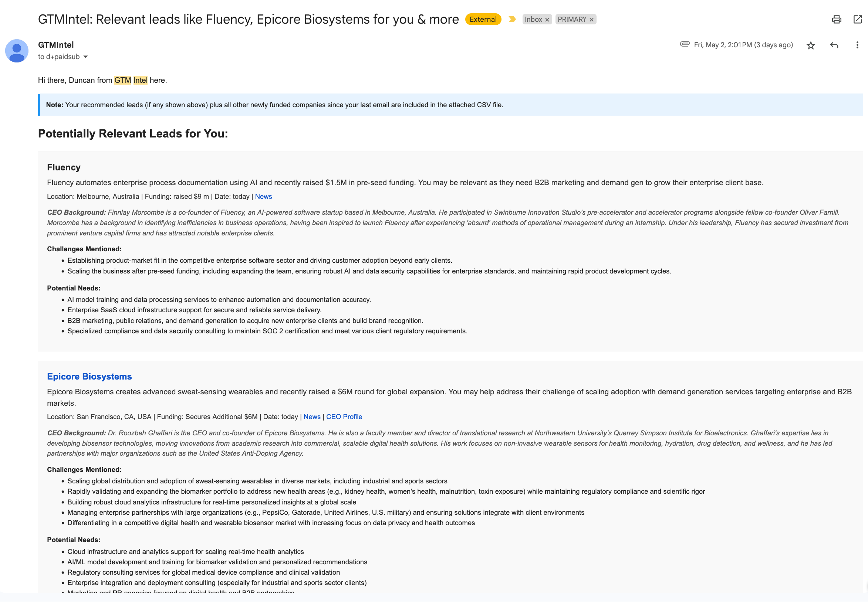Click the yellow importance marker
Viewport: 868px width, 602px height.
(x=512, y=19)
